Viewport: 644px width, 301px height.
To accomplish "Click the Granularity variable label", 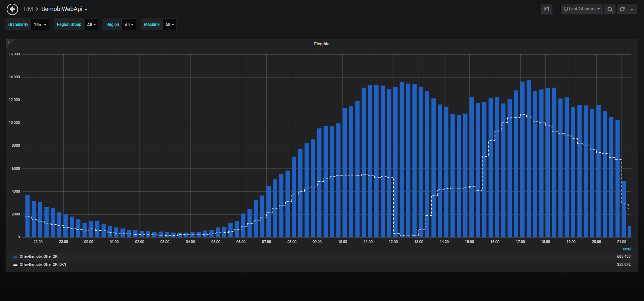I will click(x=18, y=24).
